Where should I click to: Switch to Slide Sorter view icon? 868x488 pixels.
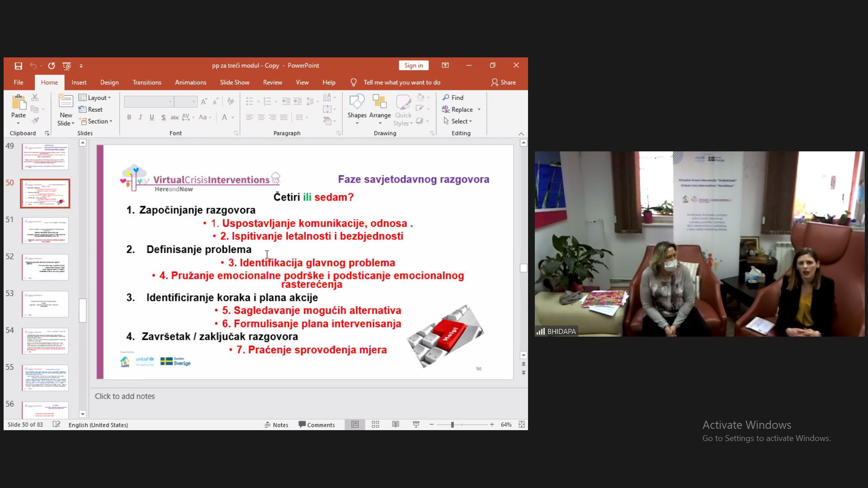pos(375,424)
